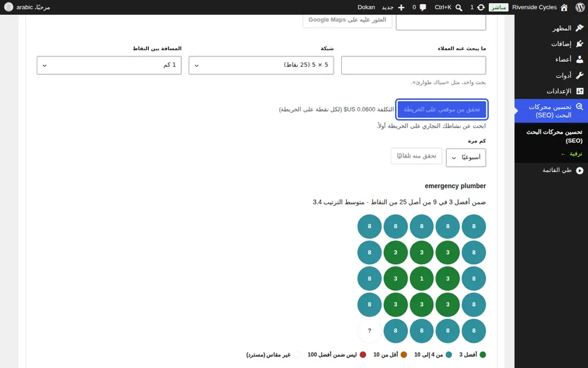This screenshot has height=368, width=588.
Task: Click the ابحث عن نشاطك التجاري hint text
Action: [x=431, y=126]
